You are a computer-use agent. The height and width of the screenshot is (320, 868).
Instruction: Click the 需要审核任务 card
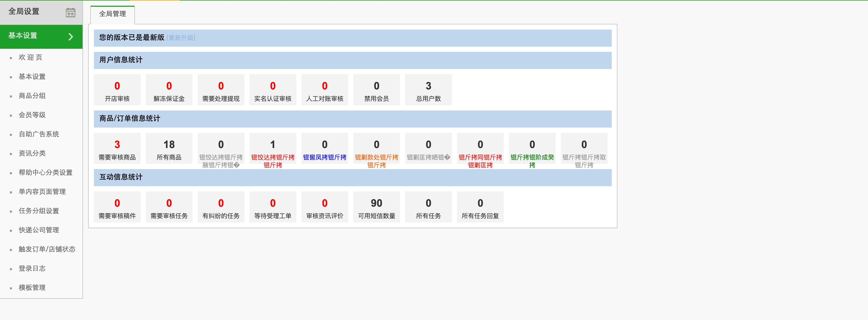(x=169, y=207)
